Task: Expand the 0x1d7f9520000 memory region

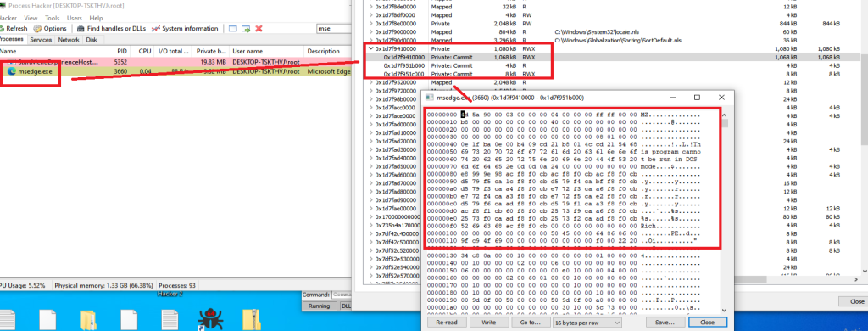Action: coord(370,82)
